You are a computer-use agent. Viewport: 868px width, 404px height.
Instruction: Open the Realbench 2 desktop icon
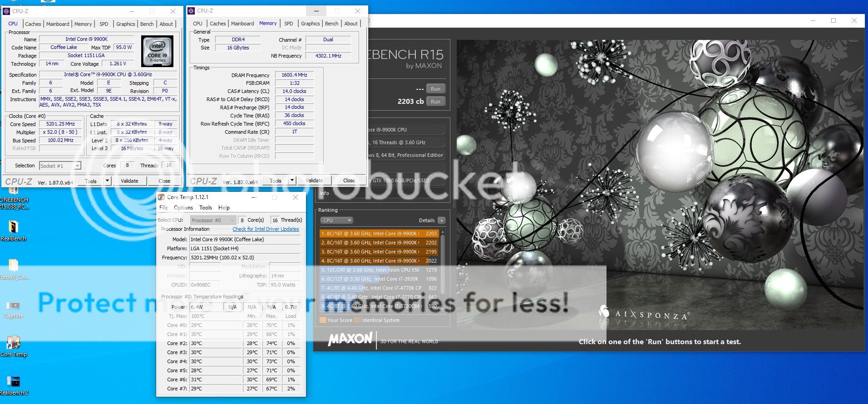click(x=14, y=385)
